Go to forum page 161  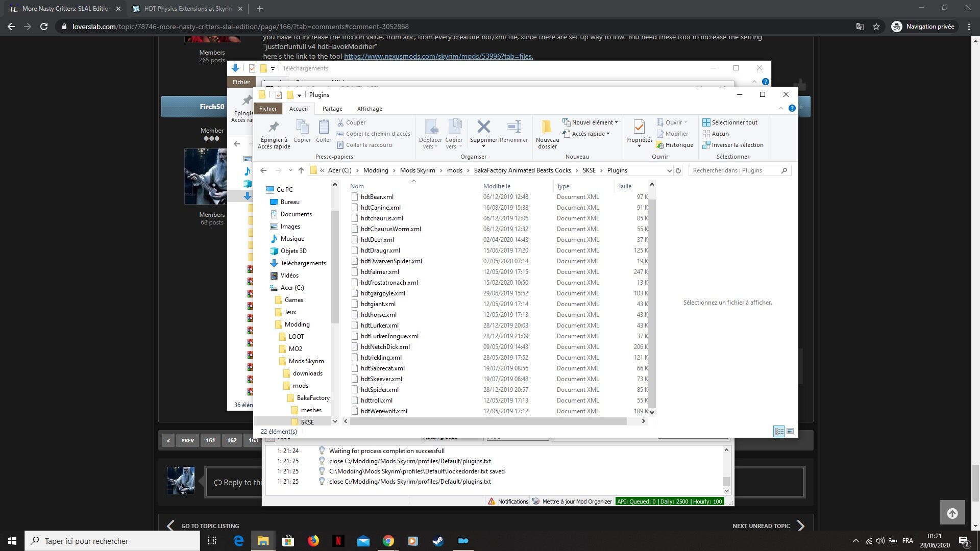(210, 440)
